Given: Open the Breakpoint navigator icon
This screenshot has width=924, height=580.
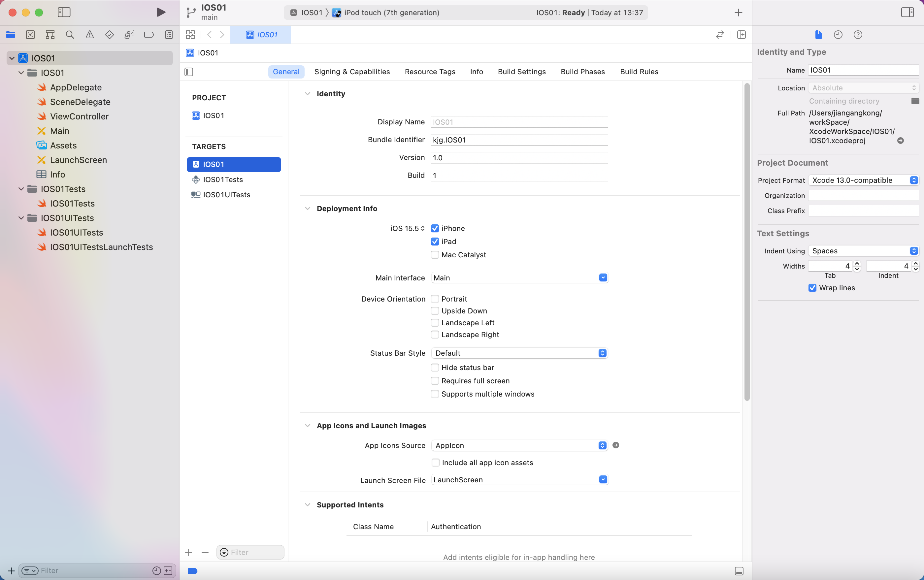Looking at the screenshot, I should (x=149, y=35).
